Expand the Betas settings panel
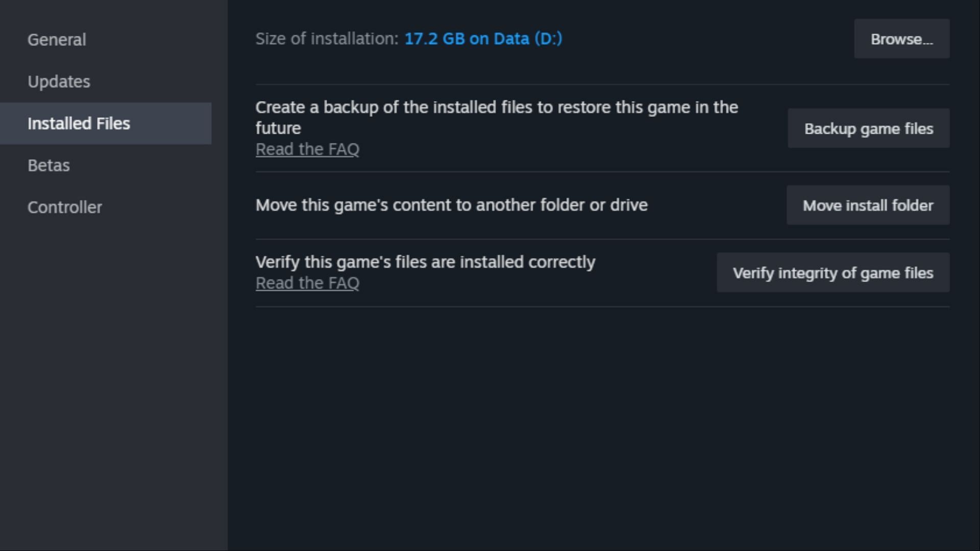This screenshot has width=980, height=551. [x=48, y=165]
